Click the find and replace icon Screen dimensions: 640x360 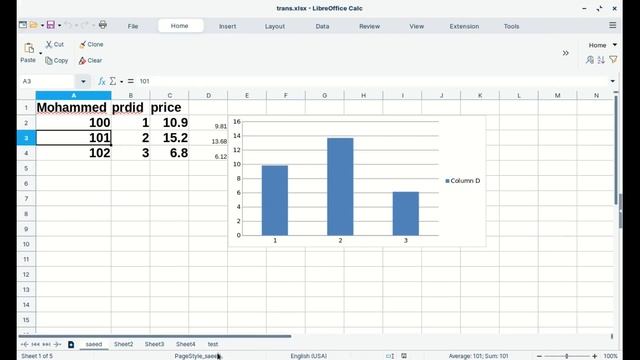click(x=590, y=60)
